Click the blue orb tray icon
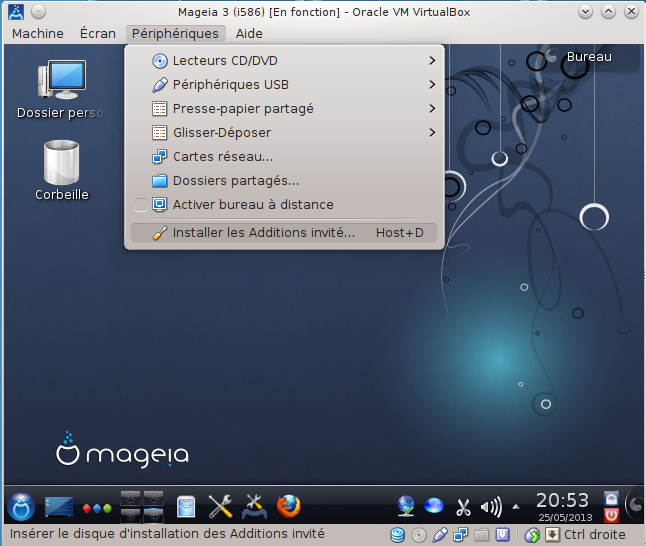 pyautogui.click(x=434, y=505)
